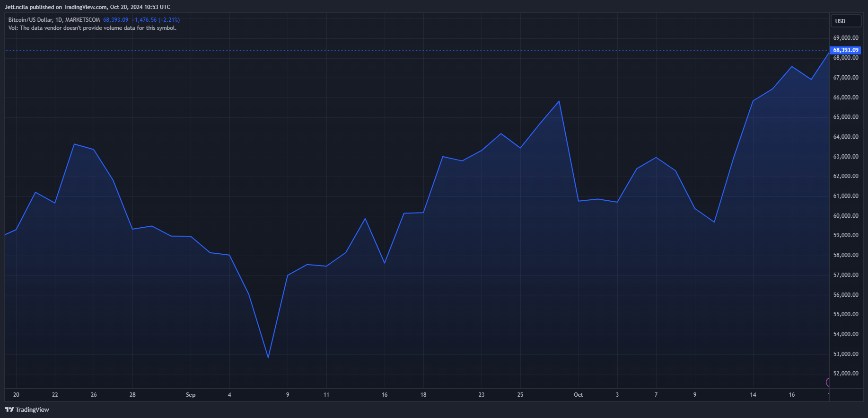
Task: Select the 52,000.00 price axis label
Action: (x=846, y=374)
